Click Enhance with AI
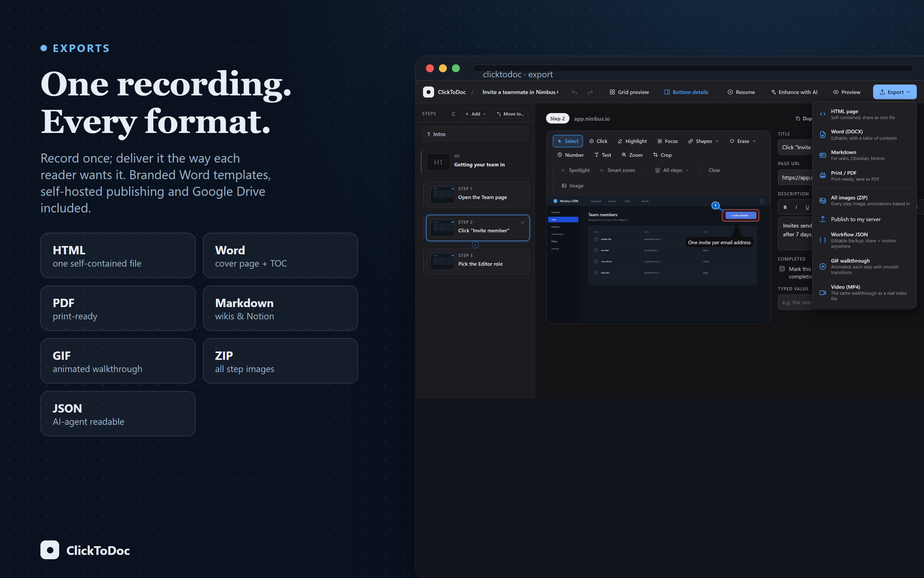Image resolution: width=924 pixels, height=578 pixels. [794, 92]
